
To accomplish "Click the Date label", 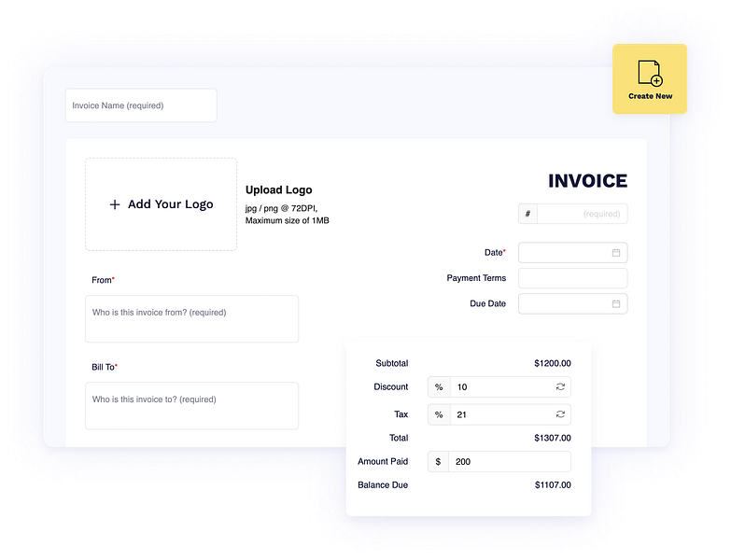I will click(494, 253).
